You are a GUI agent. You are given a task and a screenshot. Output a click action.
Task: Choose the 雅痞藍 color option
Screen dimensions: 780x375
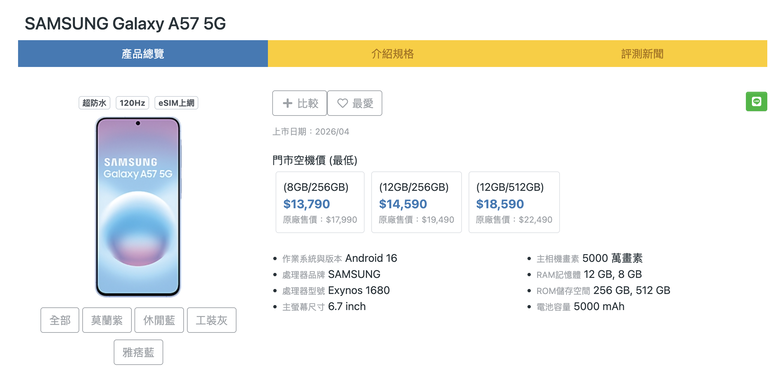pos(138,352)
